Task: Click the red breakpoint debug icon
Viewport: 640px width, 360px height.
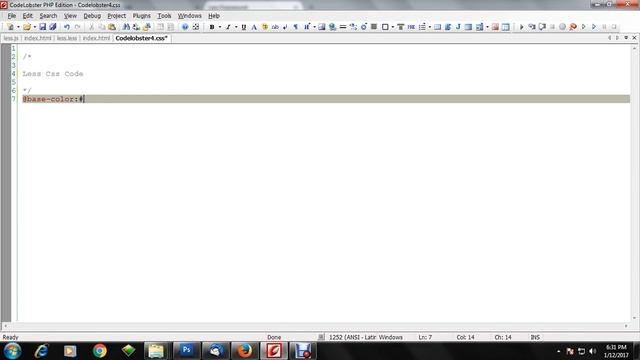Action: [573, 27]
